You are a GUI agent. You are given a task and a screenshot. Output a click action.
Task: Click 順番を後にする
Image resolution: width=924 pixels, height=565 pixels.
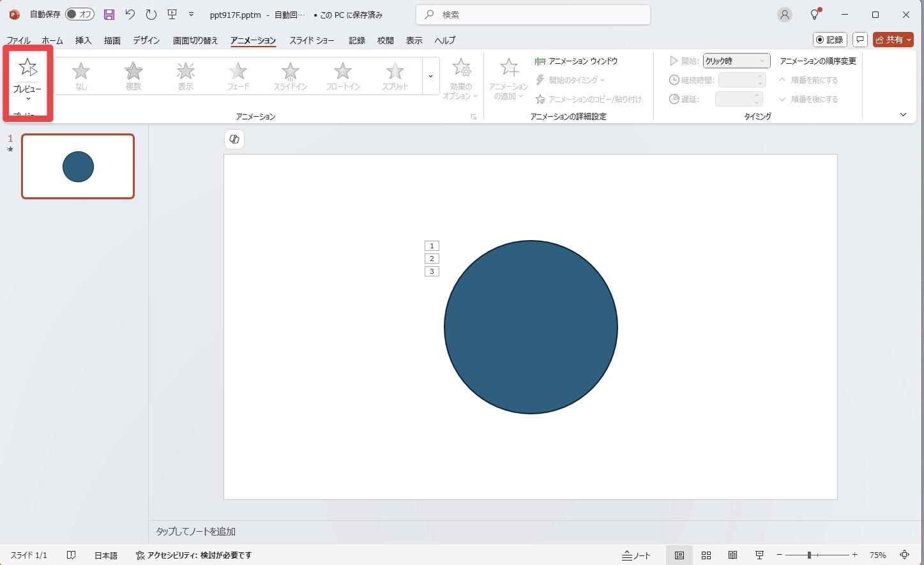[808, 100]
